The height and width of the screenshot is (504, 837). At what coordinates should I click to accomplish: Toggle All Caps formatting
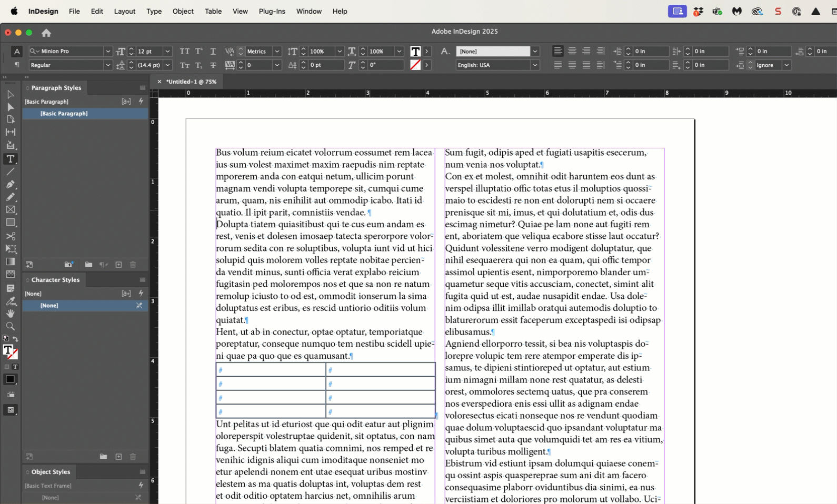click(x=184, y=51)
